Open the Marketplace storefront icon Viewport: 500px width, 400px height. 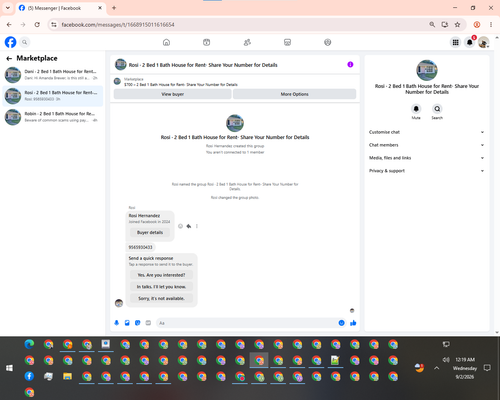point(287,42)
